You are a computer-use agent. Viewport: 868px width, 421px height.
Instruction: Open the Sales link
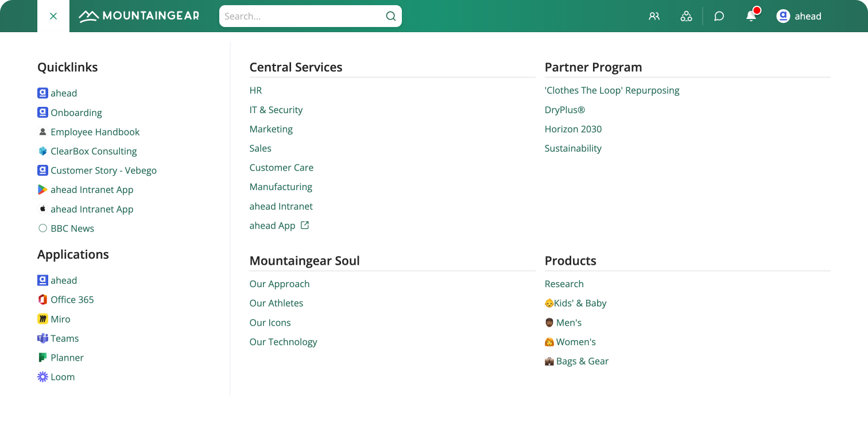pos(260,148)
